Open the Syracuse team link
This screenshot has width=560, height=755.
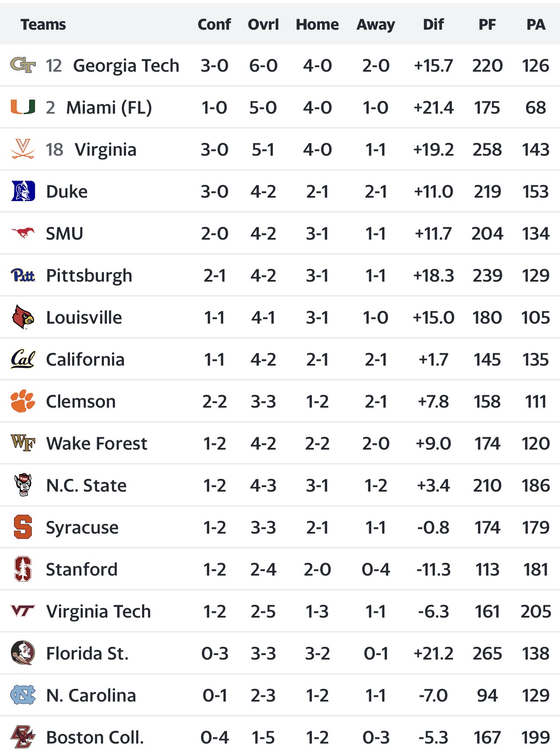click(x=82, y=528)
